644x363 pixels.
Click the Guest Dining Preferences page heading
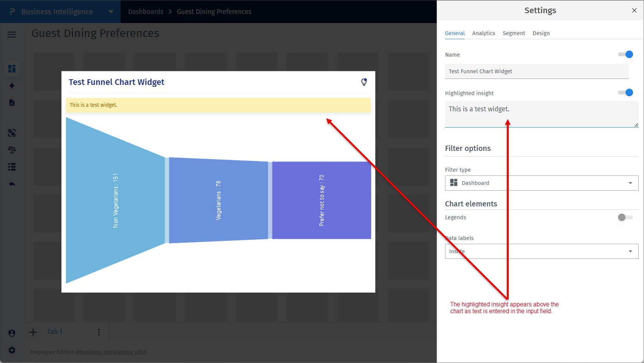[x=95, y=33]
